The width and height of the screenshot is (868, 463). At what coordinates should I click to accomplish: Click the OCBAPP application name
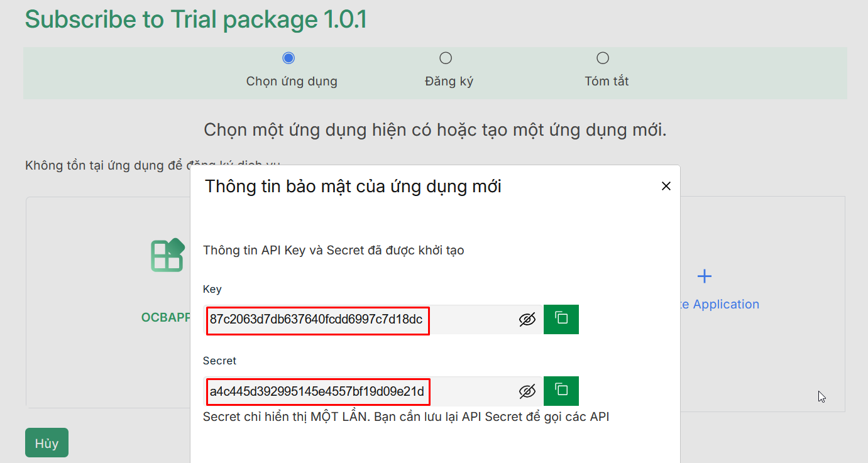tap(166, 318)
